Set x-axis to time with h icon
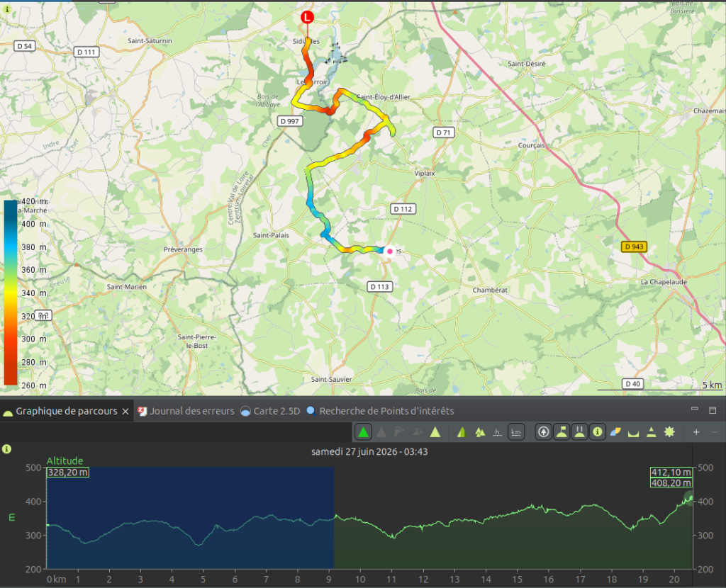Screen dimensions: 726x588 497,432
